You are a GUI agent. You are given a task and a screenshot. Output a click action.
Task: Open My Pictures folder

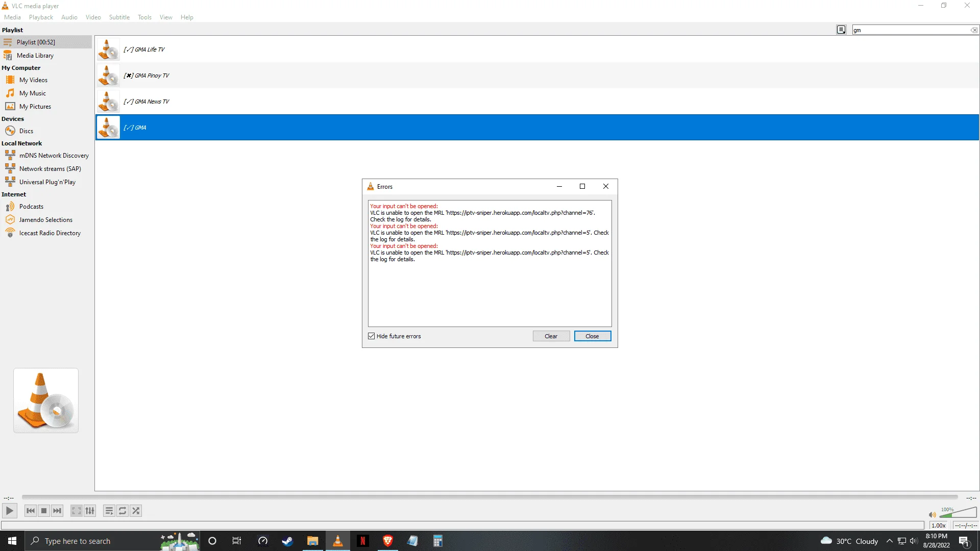tap(46, 107)
